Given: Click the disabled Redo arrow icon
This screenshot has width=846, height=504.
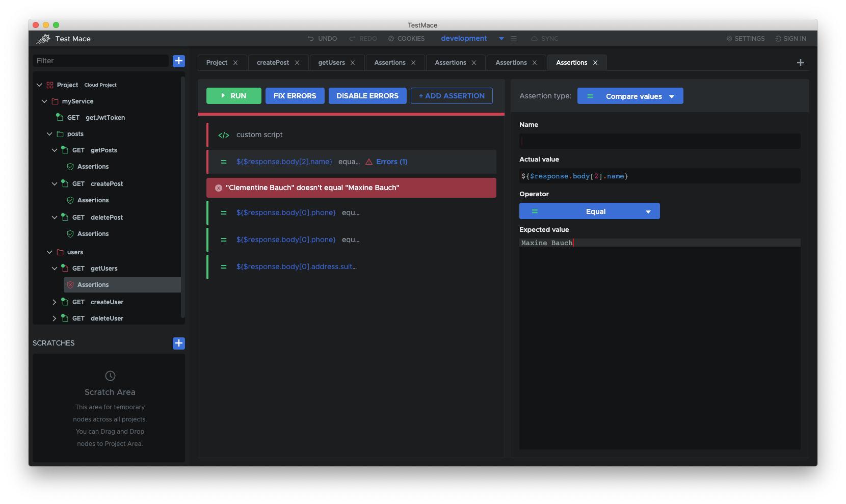Looking at the screenshot, I should 352,39.
